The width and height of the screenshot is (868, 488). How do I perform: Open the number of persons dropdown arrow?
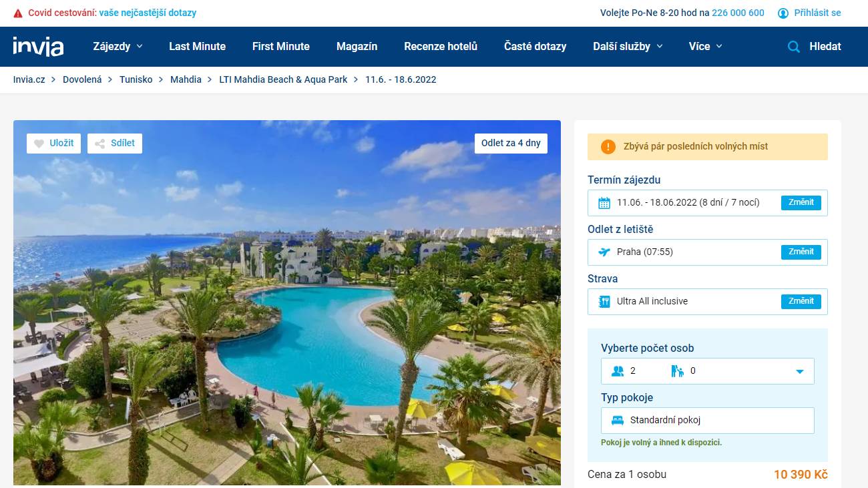pos(800,372)
